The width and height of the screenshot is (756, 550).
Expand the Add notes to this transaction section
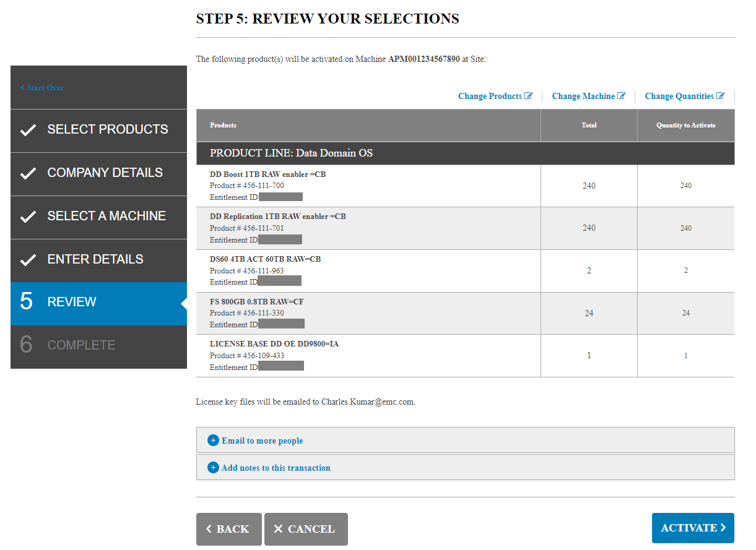click(x=276, y=468)
